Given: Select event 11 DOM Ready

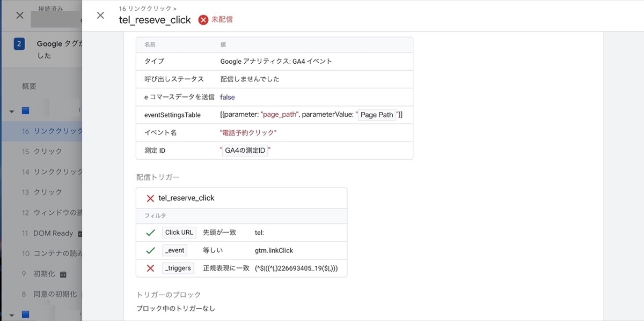Looking at the screenshot, I should pos(53,233).
